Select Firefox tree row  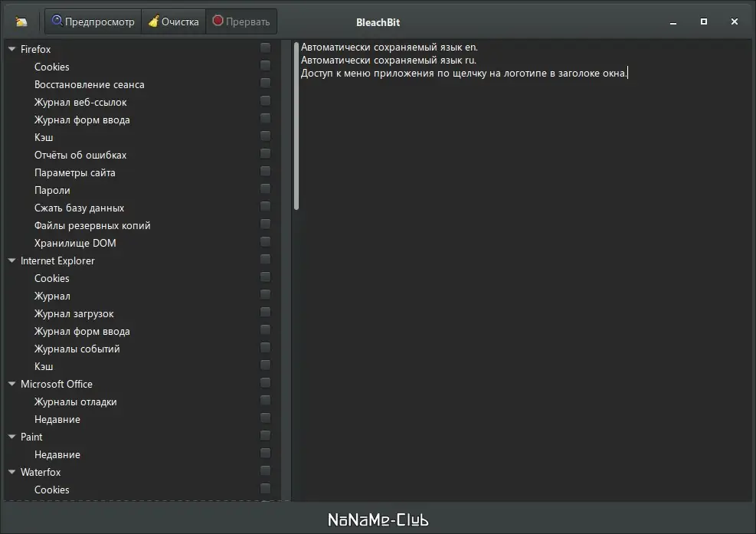(x=142, y=49)
